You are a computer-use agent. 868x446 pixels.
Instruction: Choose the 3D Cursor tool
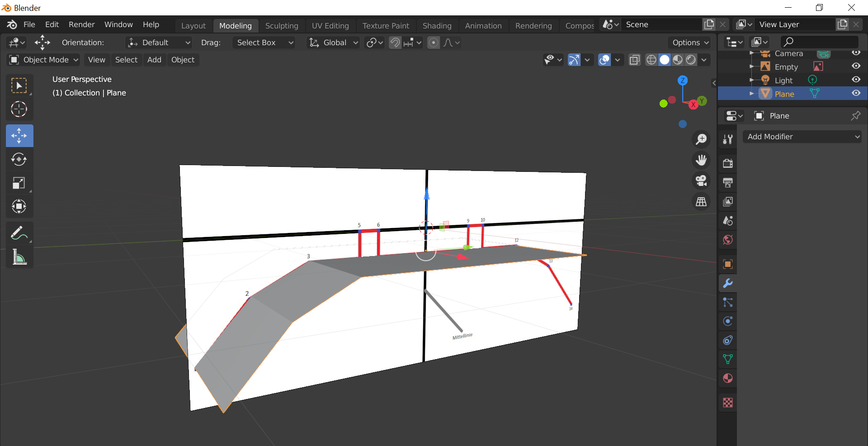tap(19, 109)
